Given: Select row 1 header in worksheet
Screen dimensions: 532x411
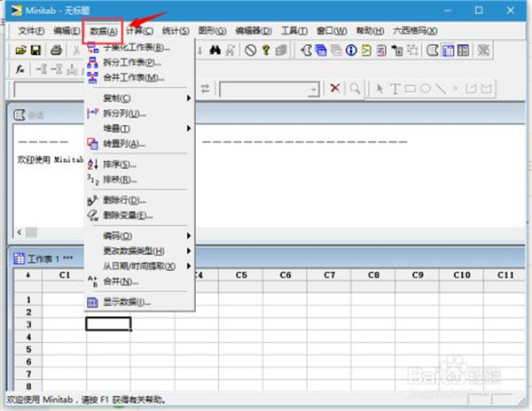Looking at the screenshot, I should coord(28,300).
